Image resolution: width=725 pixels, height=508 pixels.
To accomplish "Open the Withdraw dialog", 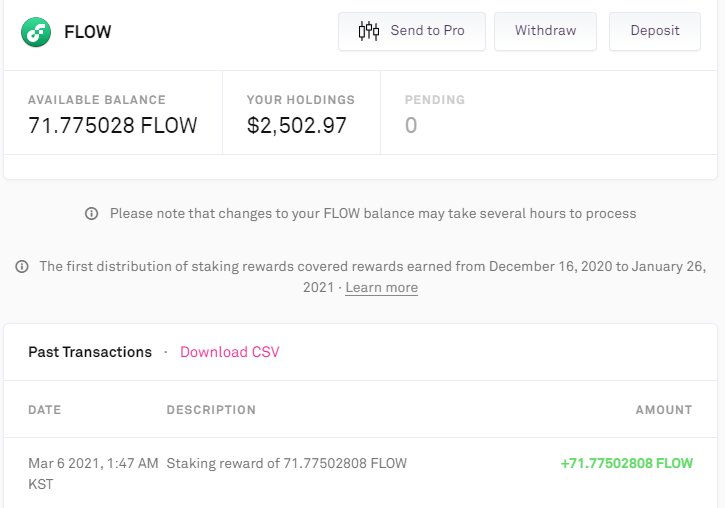I will pos(545,31).
